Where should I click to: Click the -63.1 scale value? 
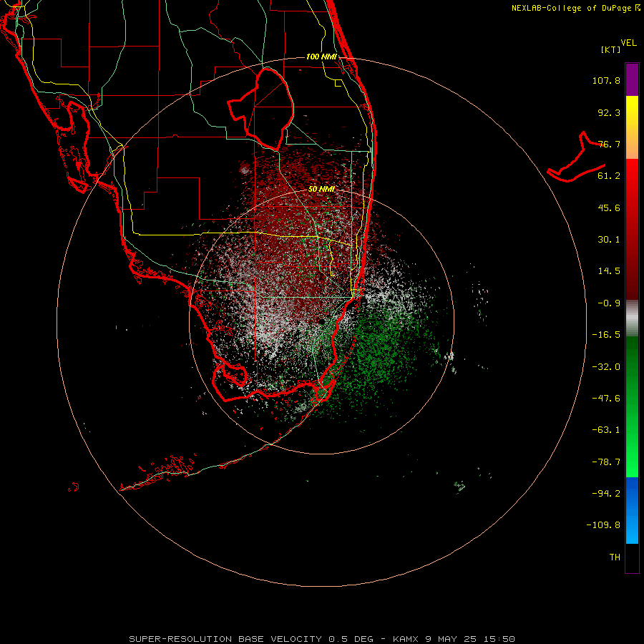(606, 430)
